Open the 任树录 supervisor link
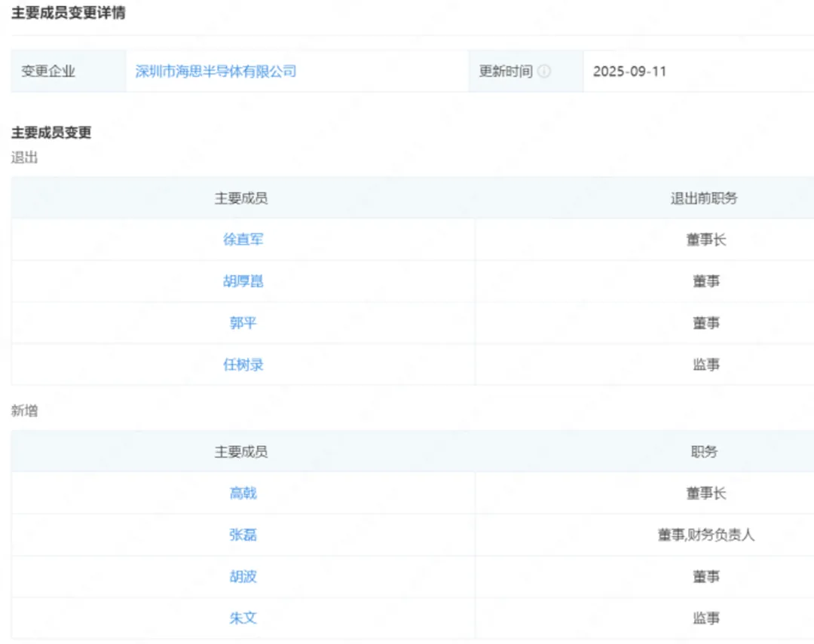This screenshot has height=644, width=814. point(243,365)
